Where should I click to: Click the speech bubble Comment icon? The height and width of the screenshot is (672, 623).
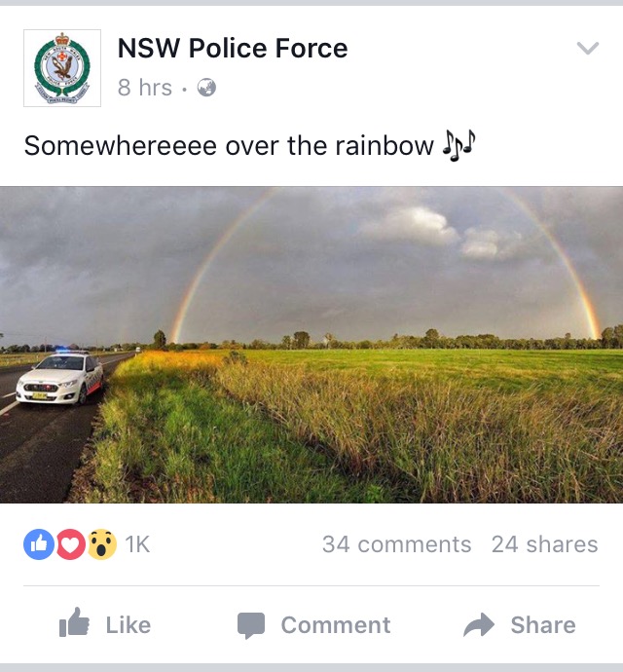(251, 625)
